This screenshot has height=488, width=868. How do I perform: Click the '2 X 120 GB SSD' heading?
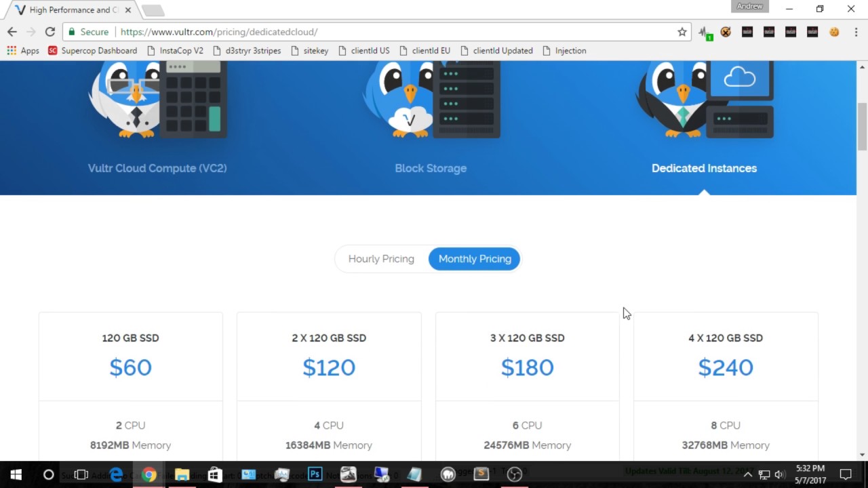coord(329,338)
